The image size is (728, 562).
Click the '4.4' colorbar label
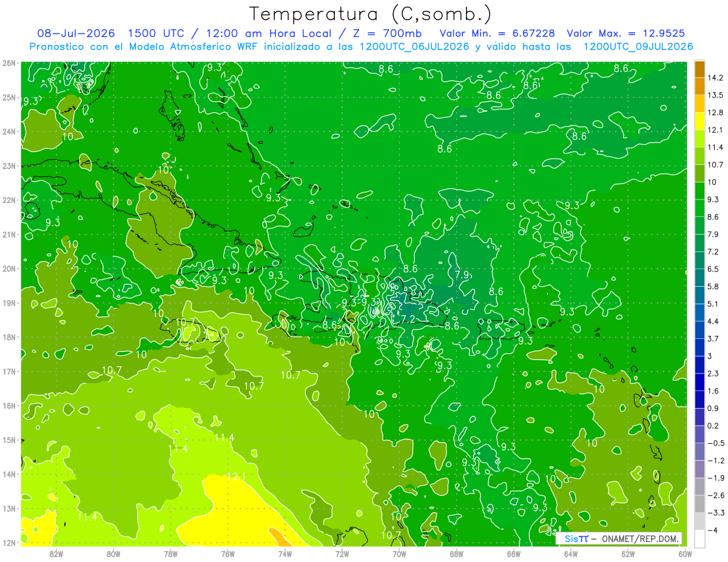713,321
